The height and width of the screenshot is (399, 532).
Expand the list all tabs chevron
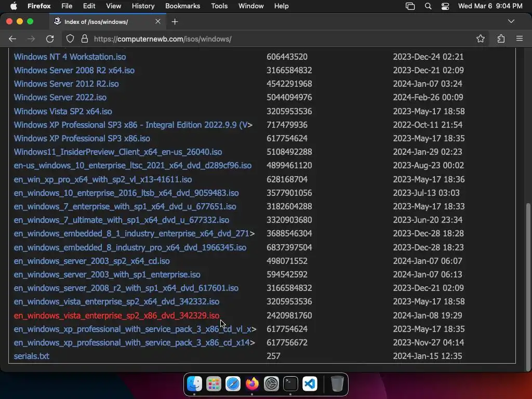pyautogui.click(x=511, y=21)
